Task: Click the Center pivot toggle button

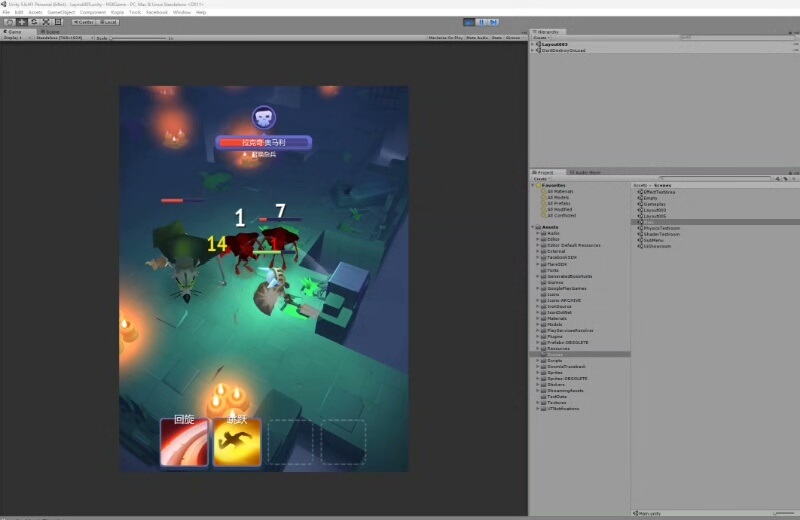Action: 84,21
